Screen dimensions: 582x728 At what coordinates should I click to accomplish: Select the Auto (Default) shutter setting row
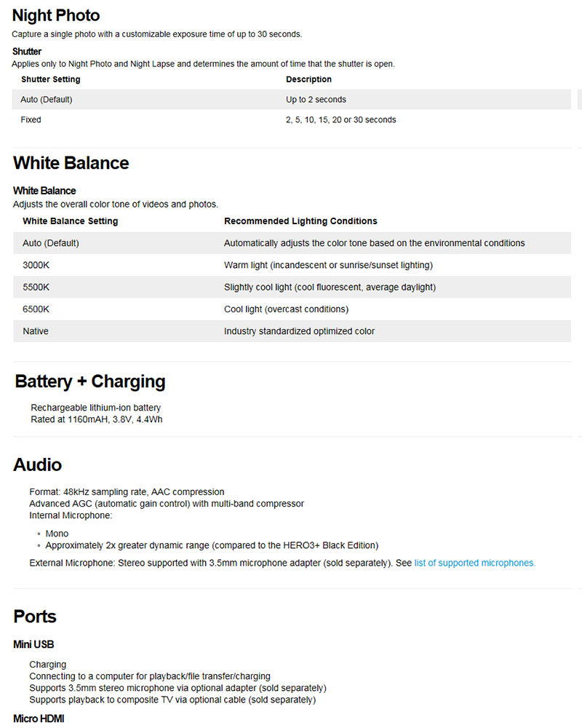(47, 100)
